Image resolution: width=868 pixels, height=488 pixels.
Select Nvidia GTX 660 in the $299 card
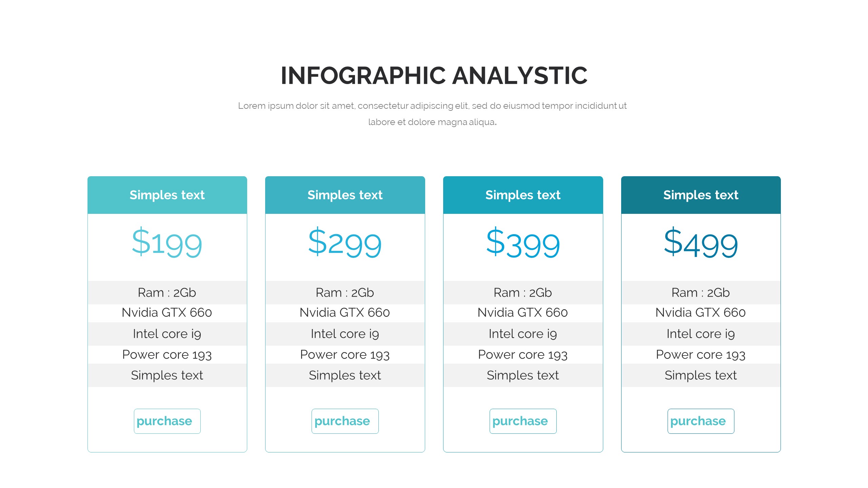[345, 312]
